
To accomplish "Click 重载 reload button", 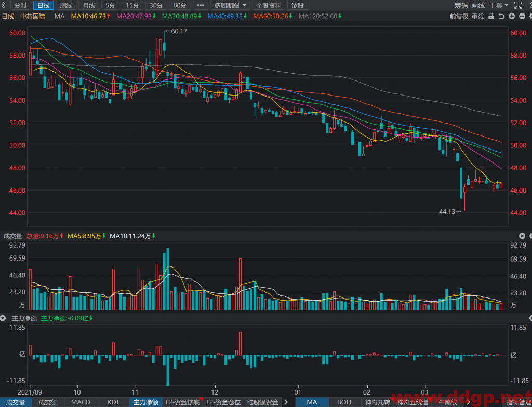I will coord(478,16).
